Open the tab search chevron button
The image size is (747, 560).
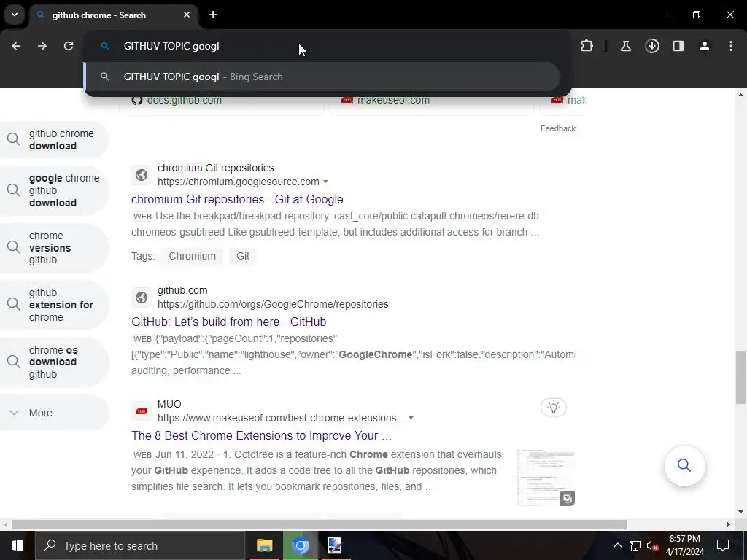tap(15, 15)
